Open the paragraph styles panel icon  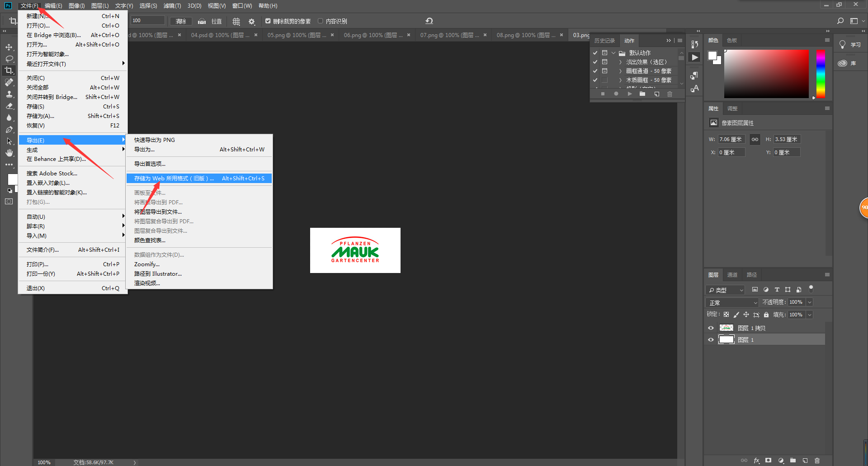695,75
